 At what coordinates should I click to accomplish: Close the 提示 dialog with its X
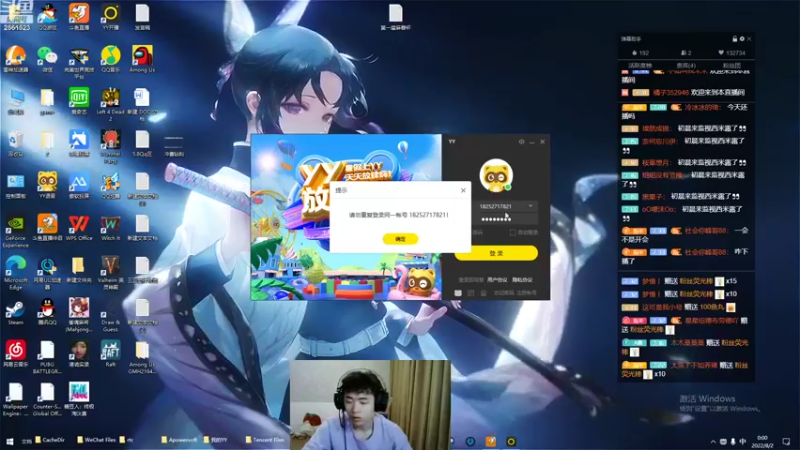pos(463,190)
